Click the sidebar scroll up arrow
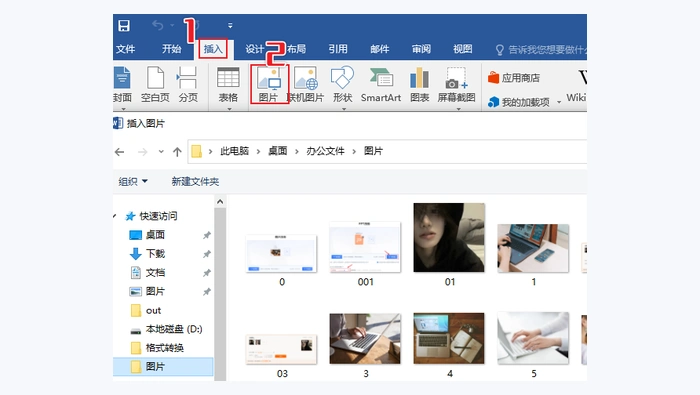 click(220, 202)
